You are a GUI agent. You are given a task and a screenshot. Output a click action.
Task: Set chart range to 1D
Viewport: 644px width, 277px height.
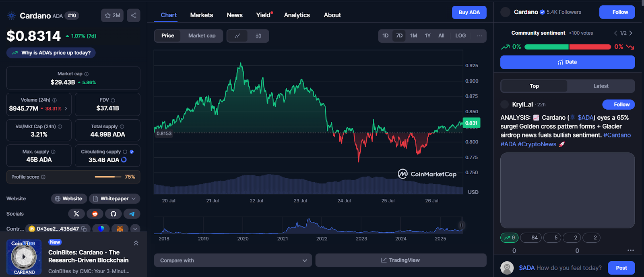(x=386, y=36)
